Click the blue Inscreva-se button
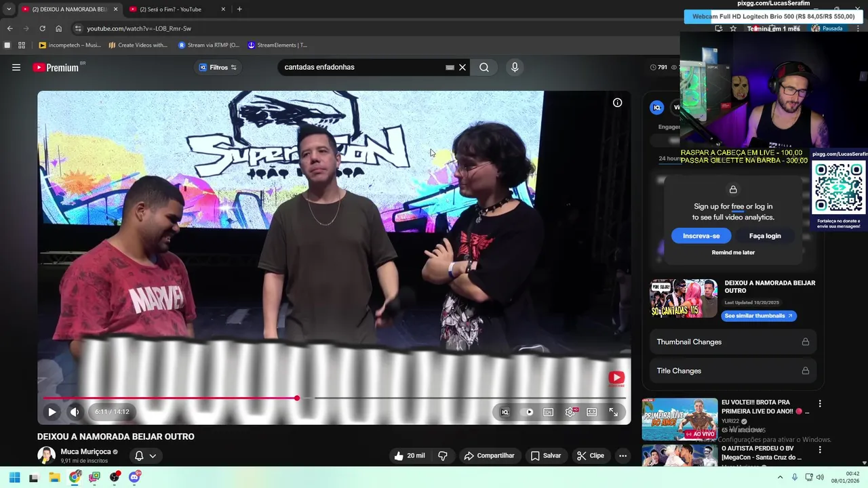Image resolution: width=868 pixels, height=488 pixels. [701, 236]
